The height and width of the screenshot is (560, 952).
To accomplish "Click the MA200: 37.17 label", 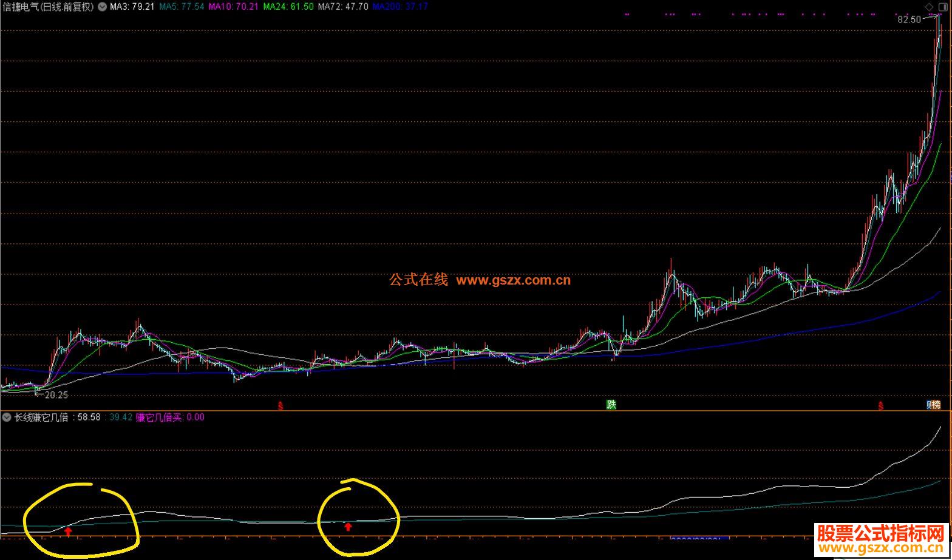I will (x=400, y=7).
